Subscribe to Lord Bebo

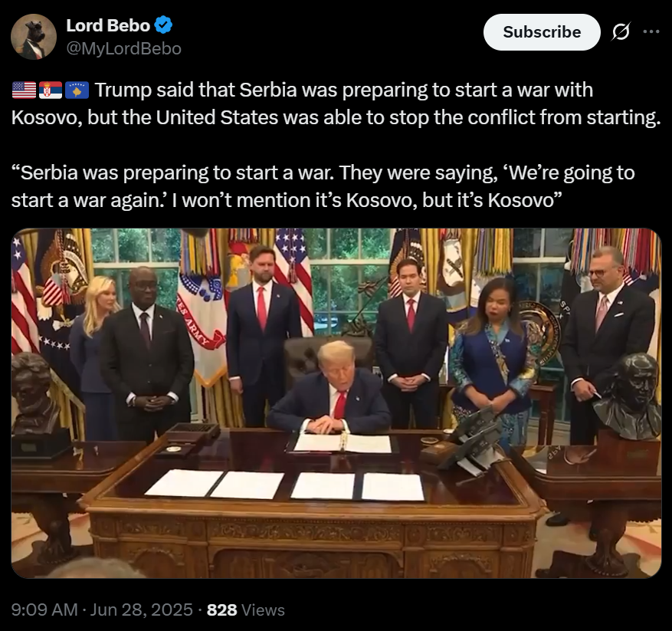pyautogui.click(x=542, y=32)
